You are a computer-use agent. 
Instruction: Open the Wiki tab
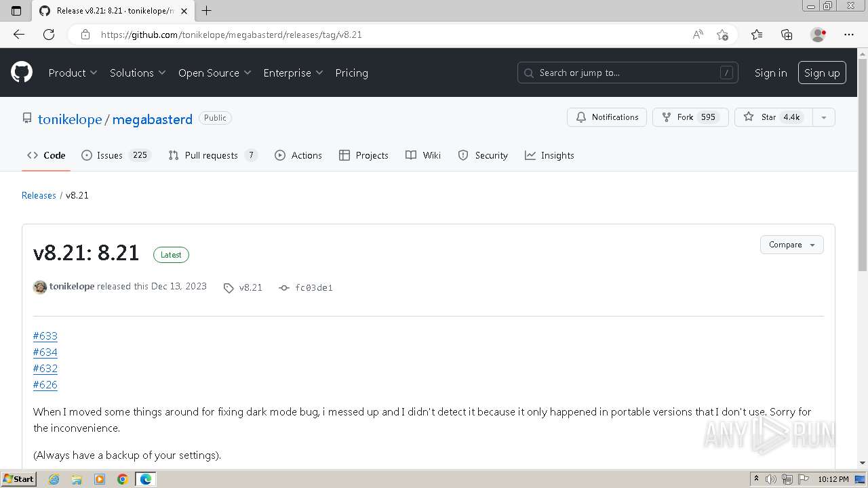pos(423,155)
